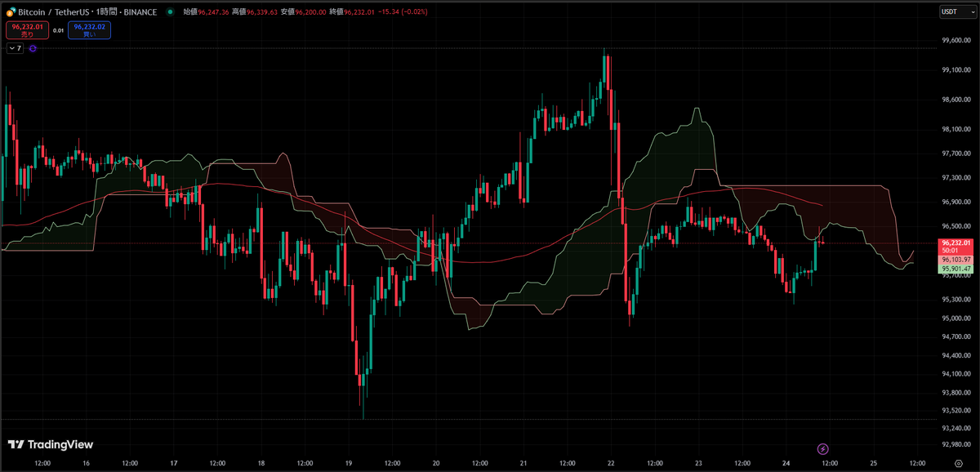Click the 98,100.00 price axis label

click(956, 129)
